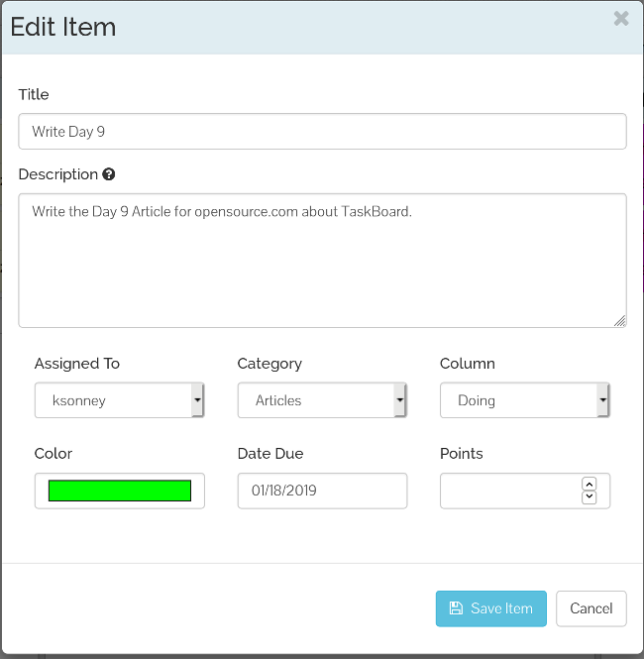The image size is (644, 659).
Task: Click the resize grip of the Description box
Action: click(619, 320)
